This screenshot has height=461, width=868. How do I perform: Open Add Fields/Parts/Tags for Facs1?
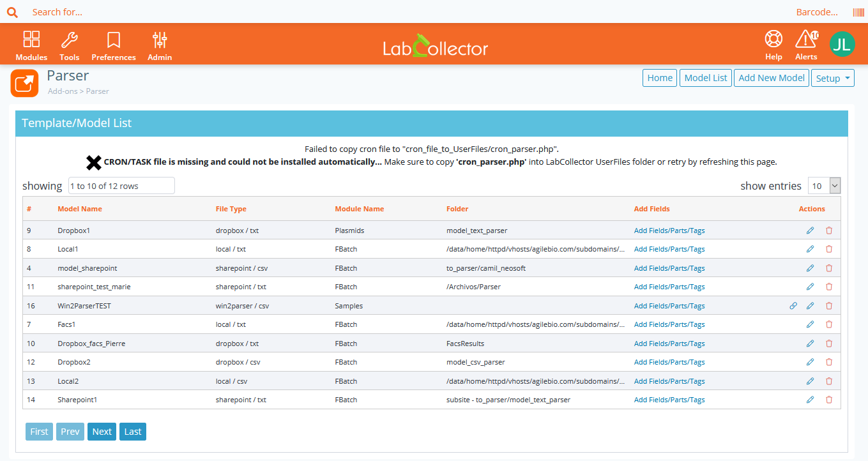[669, 324]
